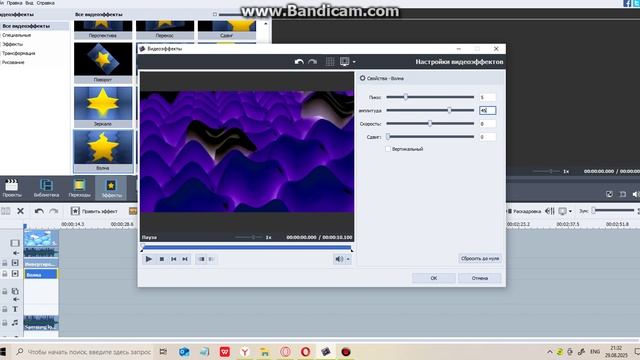Click the dialog preview seek bar
Image resolution: width=640 pixels, height=360 pixels.
[247, 247]
